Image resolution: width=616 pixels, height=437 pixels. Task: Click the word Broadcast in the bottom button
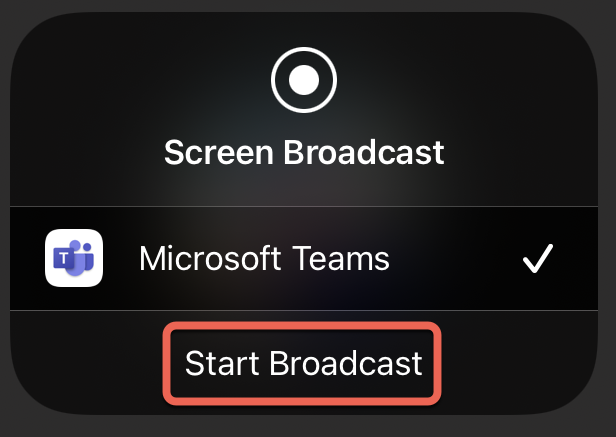coord(346,363)
